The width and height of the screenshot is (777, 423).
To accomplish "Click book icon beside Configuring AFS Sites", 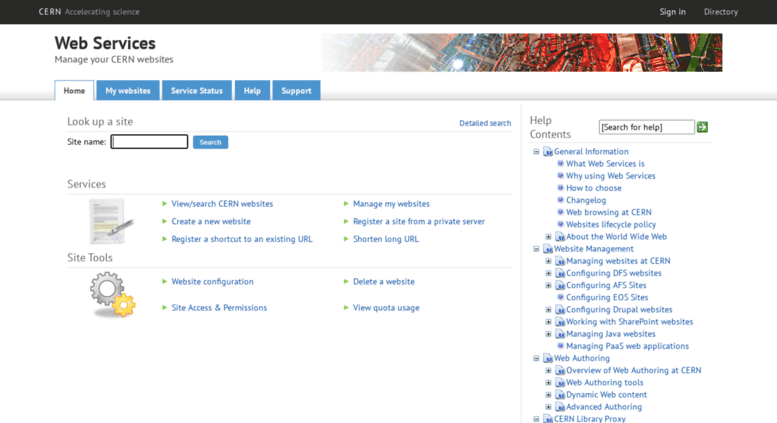I will pyautogui.click(x=560, y=285).
